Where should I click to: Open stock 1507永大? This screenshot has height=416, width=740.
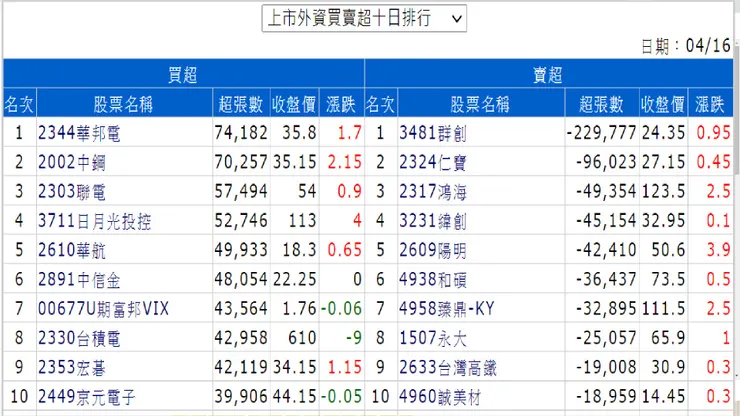(x=433, y=338)
